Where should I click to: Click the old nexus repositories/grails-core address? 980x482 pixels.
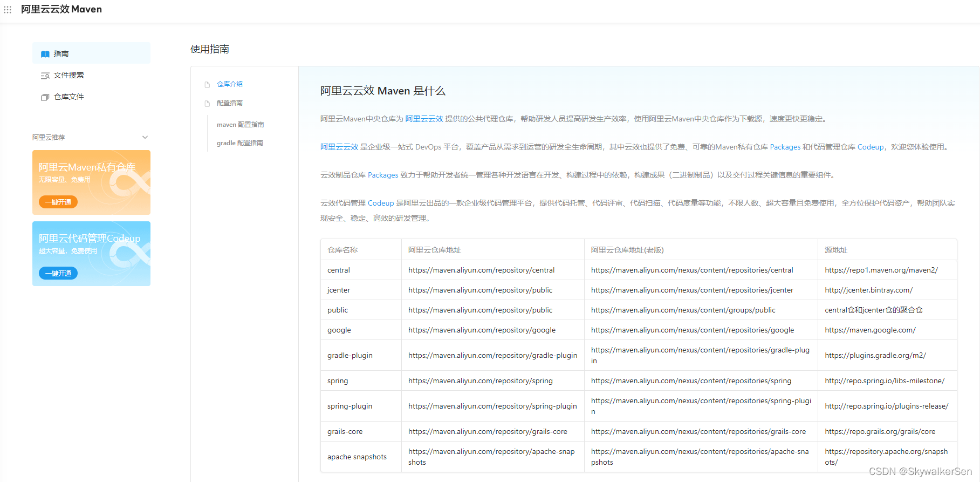(698, 431)
